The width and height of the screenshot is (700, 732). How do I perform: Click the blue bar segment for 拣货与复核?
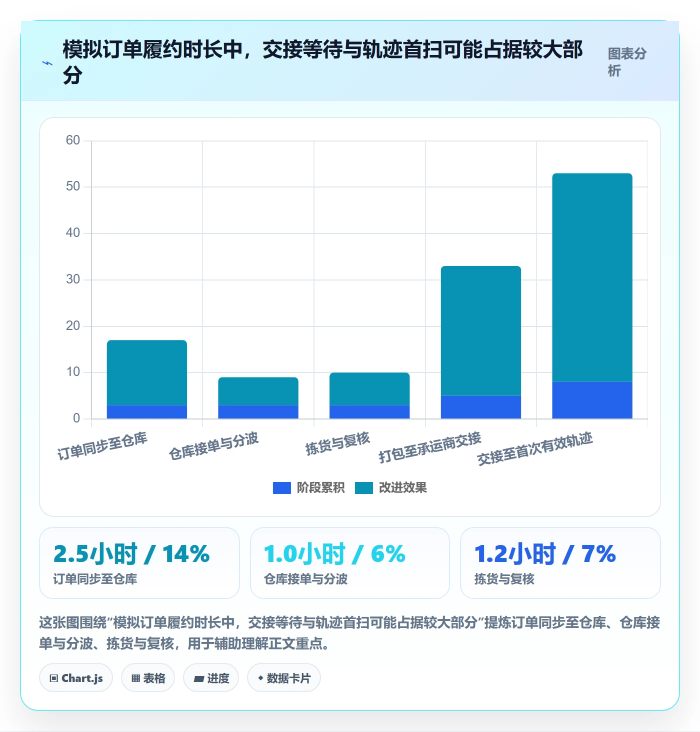[369, 412]
